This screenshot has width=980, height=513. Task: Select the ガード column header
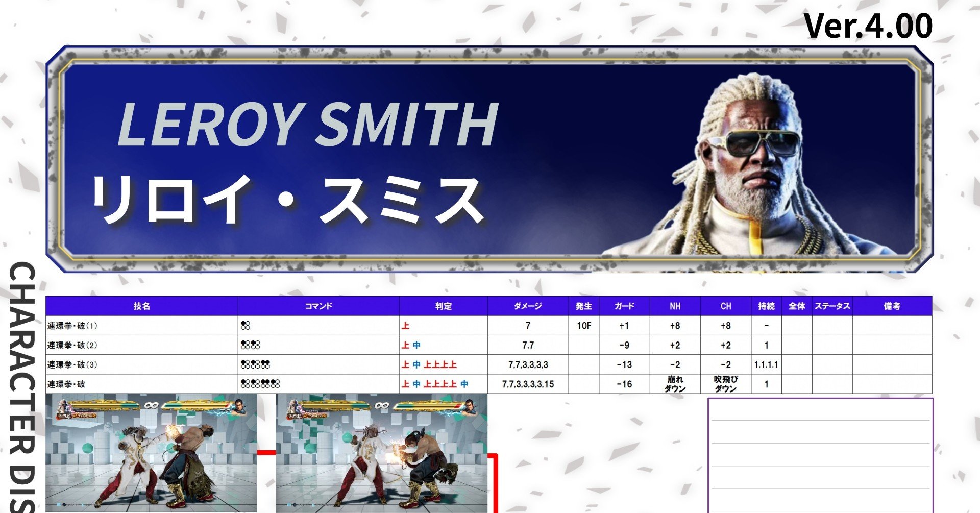tap(624, 306)
